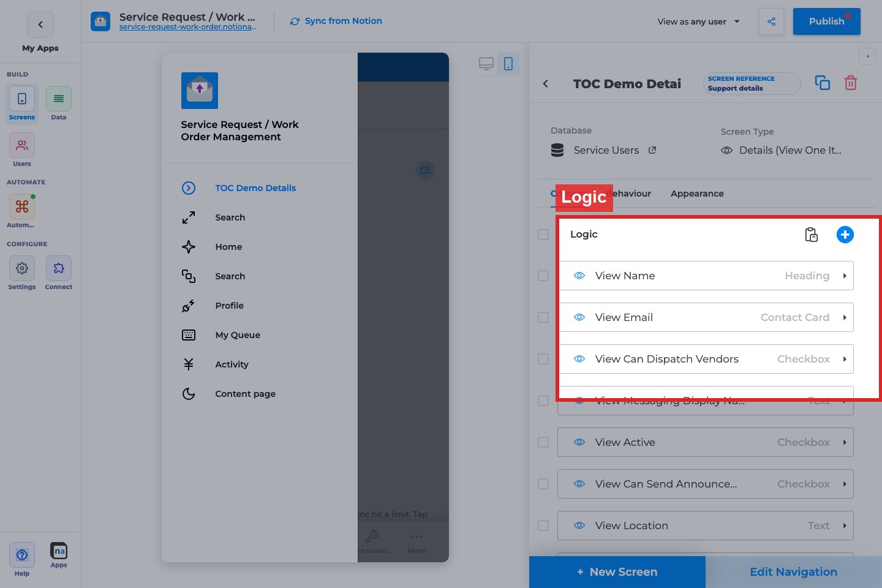Select Content page in the navigation menu

(x=245, y=394)
